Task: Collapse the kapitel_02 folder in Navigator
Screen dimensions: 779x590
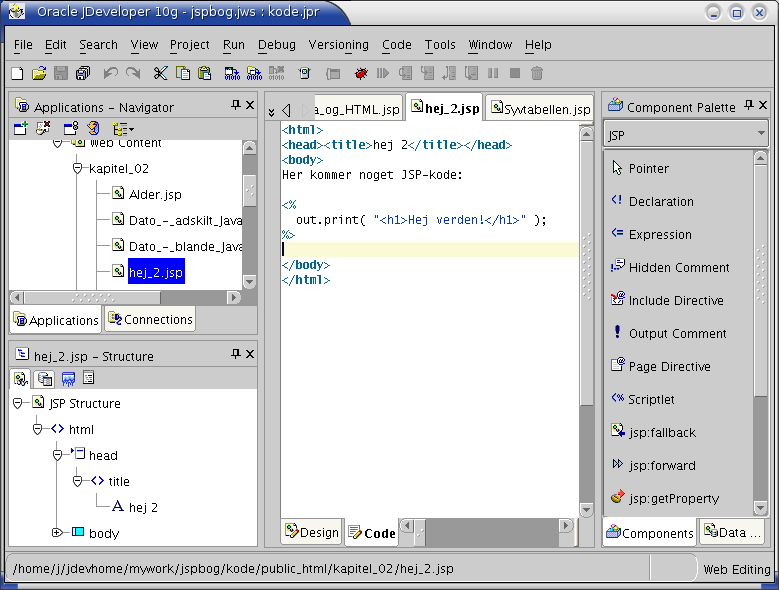Action: [77, 169]
